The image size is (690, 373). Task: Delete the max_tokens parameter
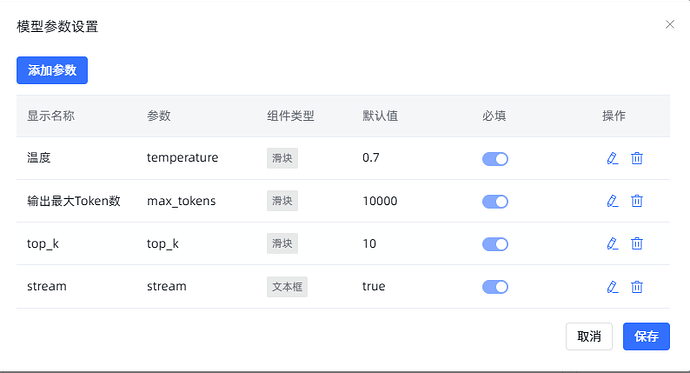(637, 201)
